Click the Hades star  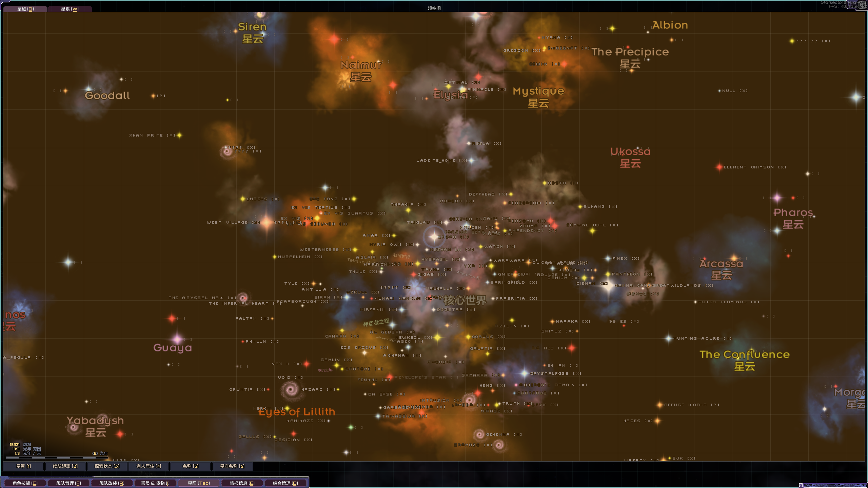point(657,421)
